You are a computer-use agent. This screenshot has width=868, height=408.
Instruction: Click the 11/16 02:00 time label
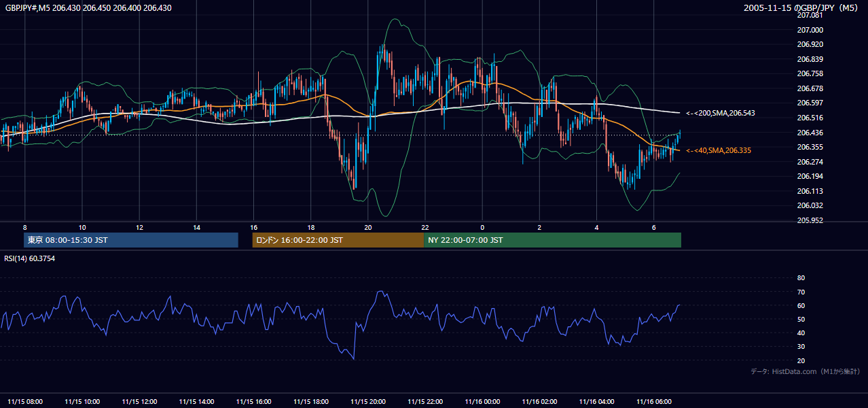point(539,401)
